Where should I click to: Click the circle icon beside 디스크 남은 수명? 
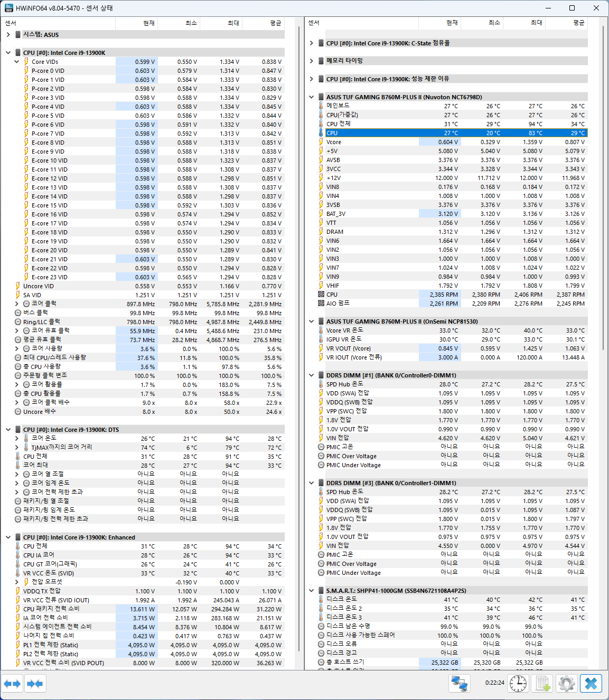(x=321, y=626)
